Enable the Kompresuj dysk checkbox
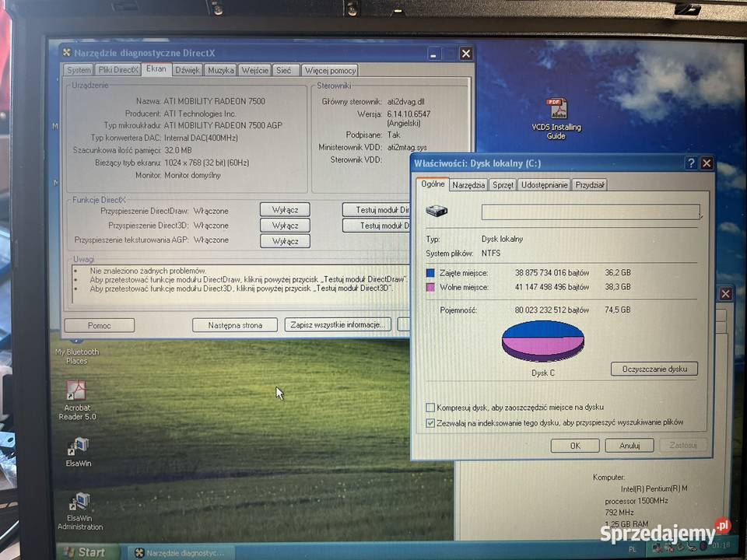 click(x=430, y=408)
